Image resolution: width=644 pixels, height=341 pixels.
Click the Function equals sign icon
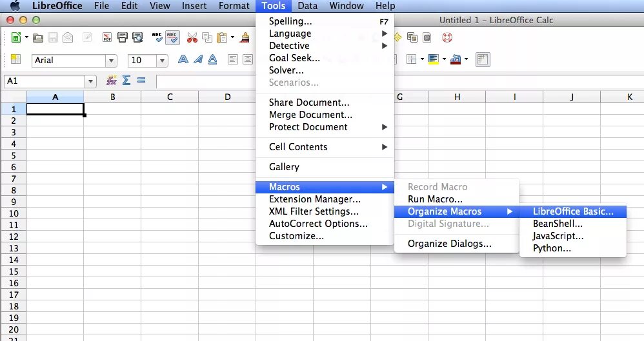[141, 80]
